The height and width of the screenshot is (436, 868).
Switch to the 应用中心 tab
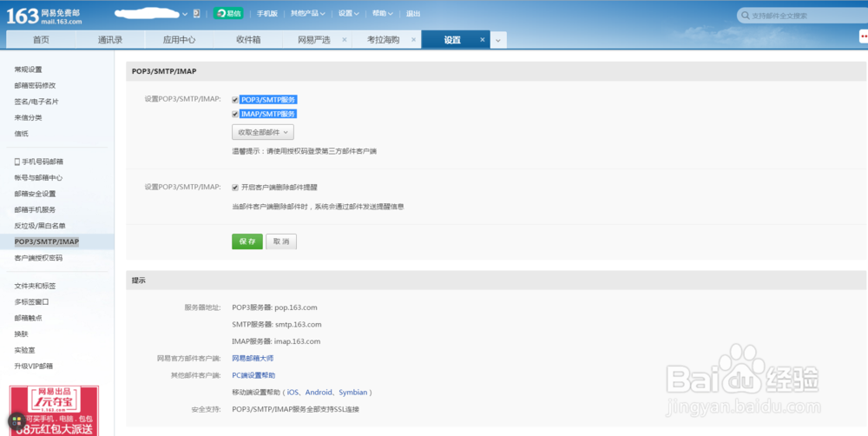tap(179, 40)
